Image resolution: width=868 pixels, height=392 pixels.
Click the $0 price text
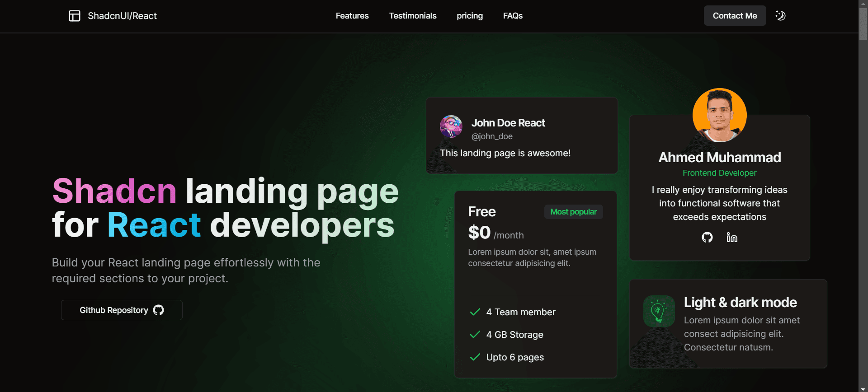(x=479, y=233)
